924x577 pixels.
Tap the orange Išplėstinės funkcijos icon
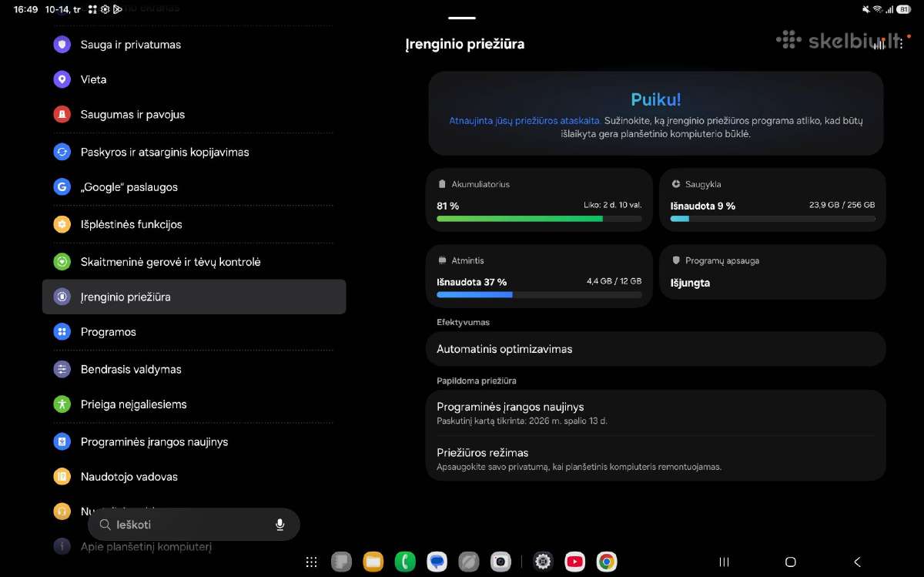tap(62, 224)
